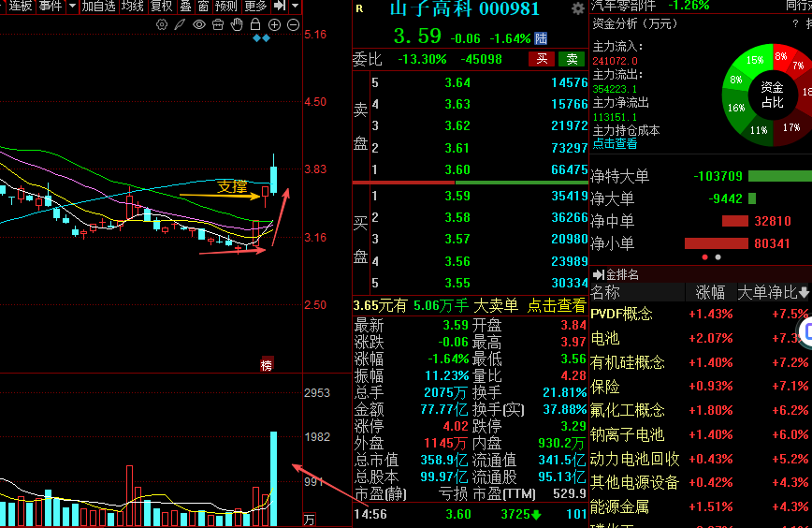Click buy level 5 price 3.55

(457, 283)
